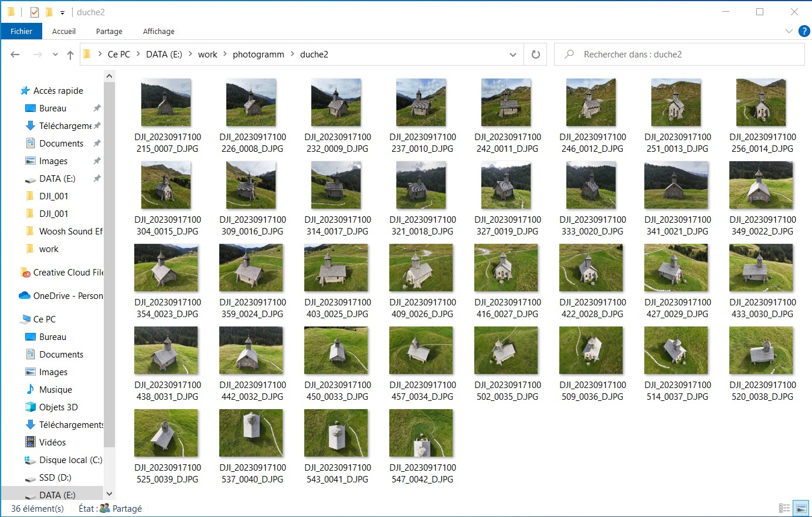The height and width of the screenshot is (517, 812).
Task: Select thumbnail DJI_20230917100457_0034_D.JPG
Action: [421, 351]
